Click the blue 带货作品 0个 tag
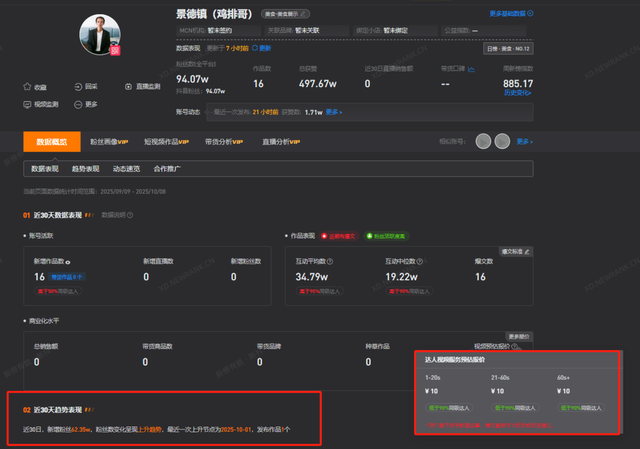Image resolution: width=640 pixels, height=449 pixels. (x=67, y=277)
